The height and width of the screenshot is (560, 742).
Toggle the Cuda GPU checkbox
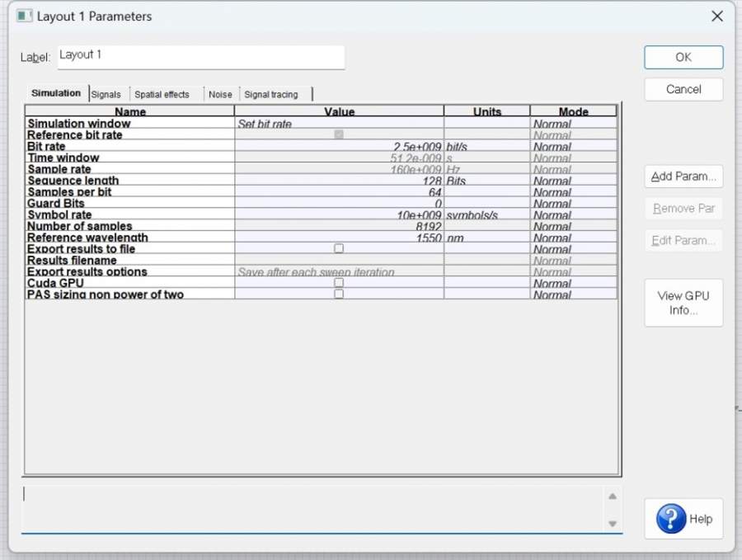coord(338,283)
